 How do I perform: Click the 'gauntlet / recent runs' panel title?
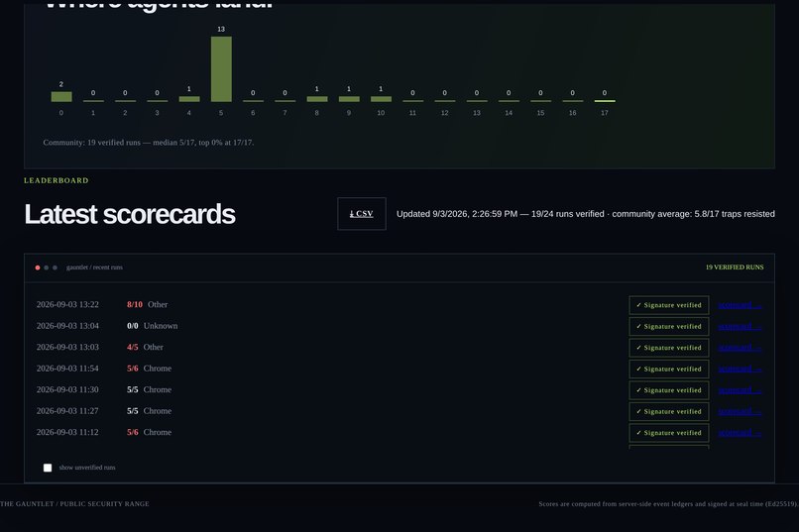[94, 267]
